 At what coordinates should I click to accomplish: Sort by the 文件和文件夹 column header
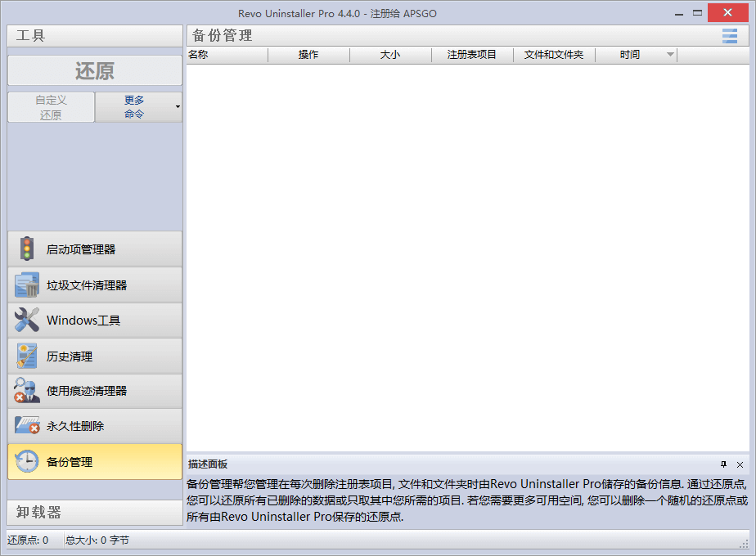coord(554,55)
